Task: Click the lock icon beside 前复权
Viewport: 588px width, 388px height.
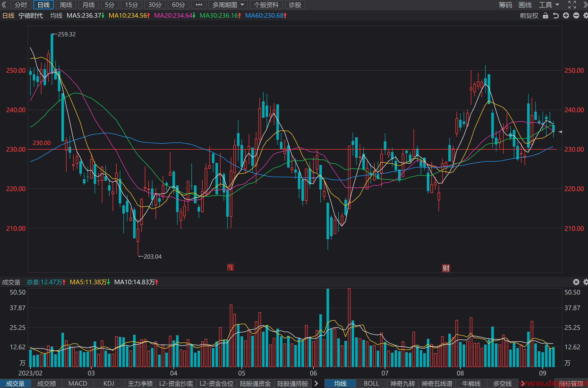Action: (545, 16)
